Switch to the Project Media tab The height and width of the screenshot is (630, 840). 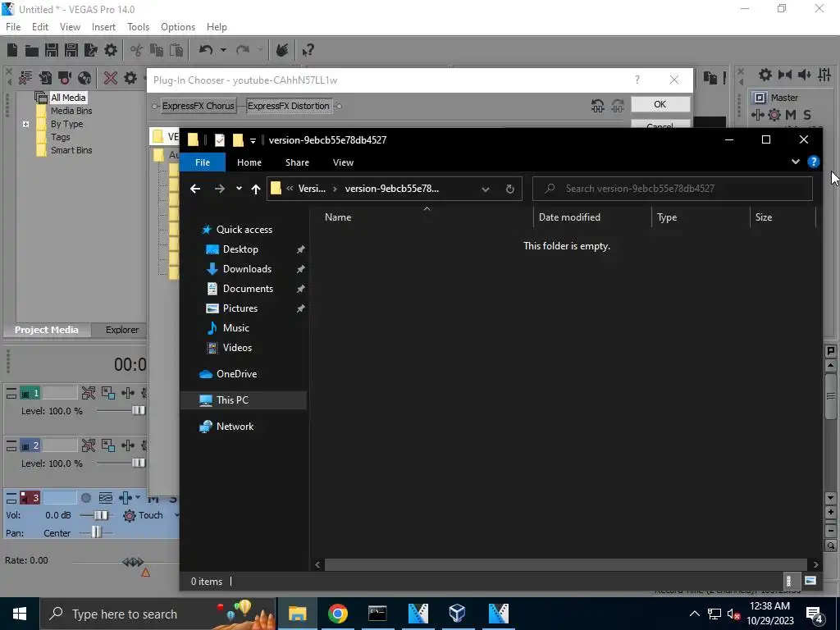[47, 330]
